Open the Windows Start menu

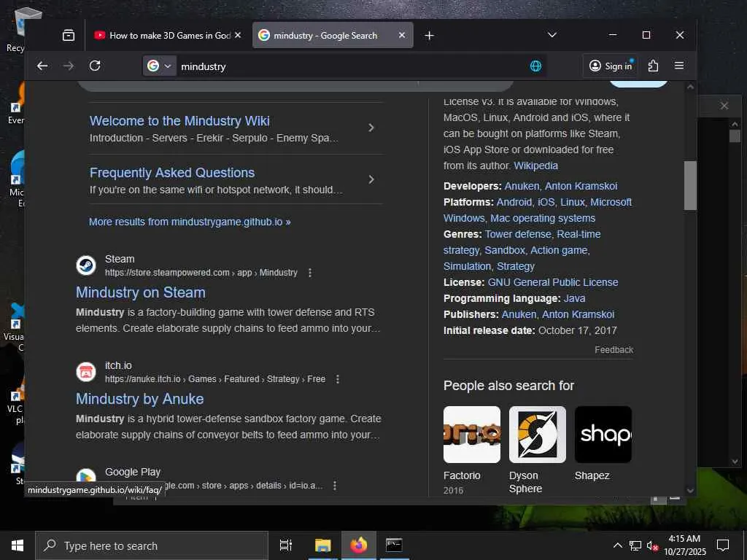click(x=18, y=545)
